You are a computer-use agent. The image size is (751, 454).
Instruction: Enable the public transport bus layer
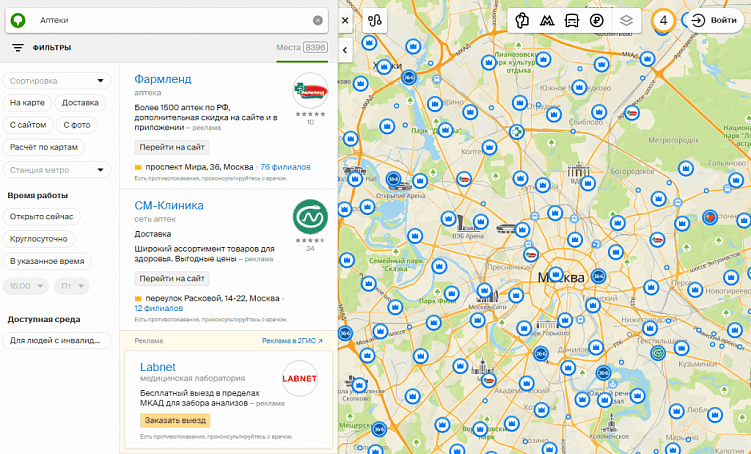coord(572,21)
